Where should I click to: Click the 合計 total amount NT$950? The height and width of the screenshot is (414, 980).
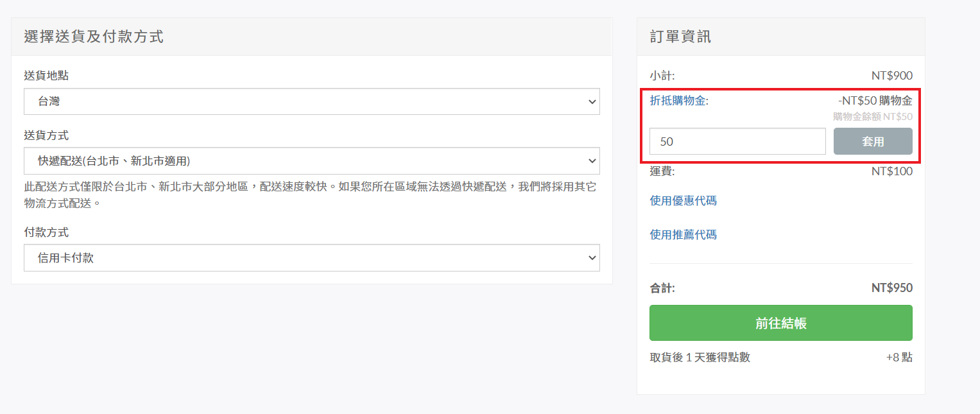pos(891,288)
